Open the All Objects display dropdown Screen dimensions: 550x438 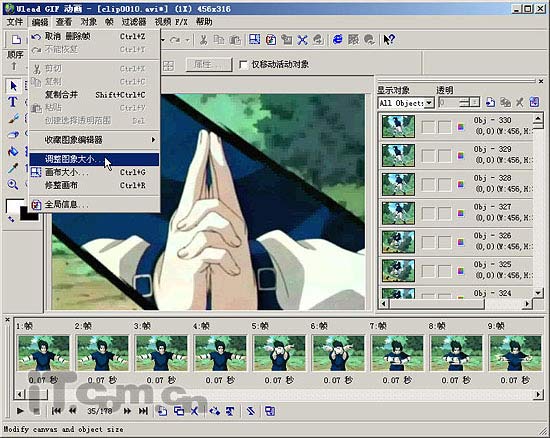429,103
